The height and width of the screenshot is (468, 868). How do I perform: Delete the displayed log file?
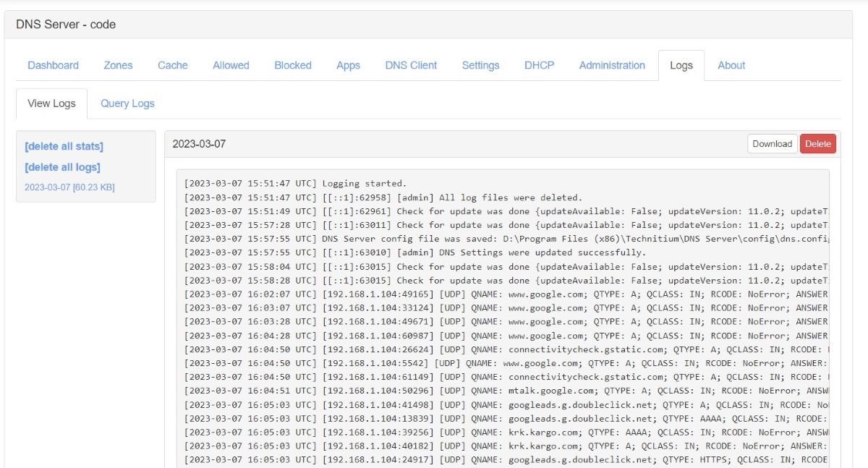[x=817, y=143]
